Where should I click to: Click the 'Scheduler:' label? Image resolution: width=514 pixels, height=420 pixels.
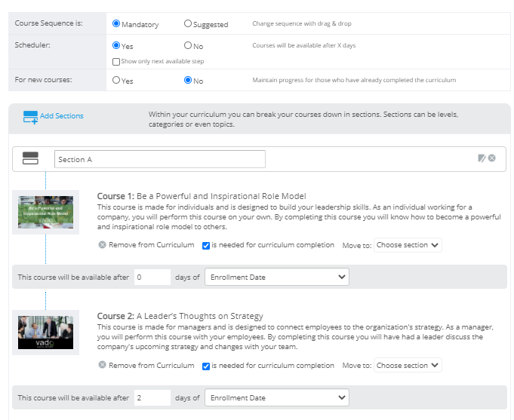click(32, 45)
